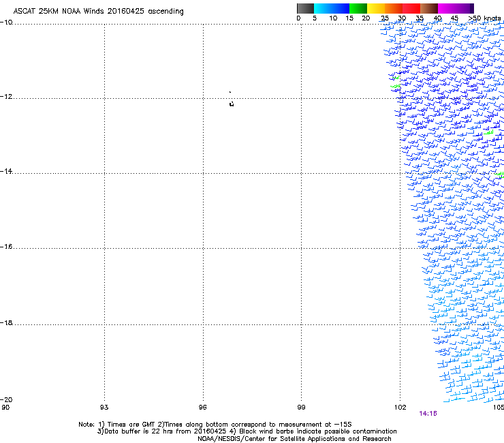Click the '90' longitude axis label
Screen dimensions: 504x443
point(5,408)
